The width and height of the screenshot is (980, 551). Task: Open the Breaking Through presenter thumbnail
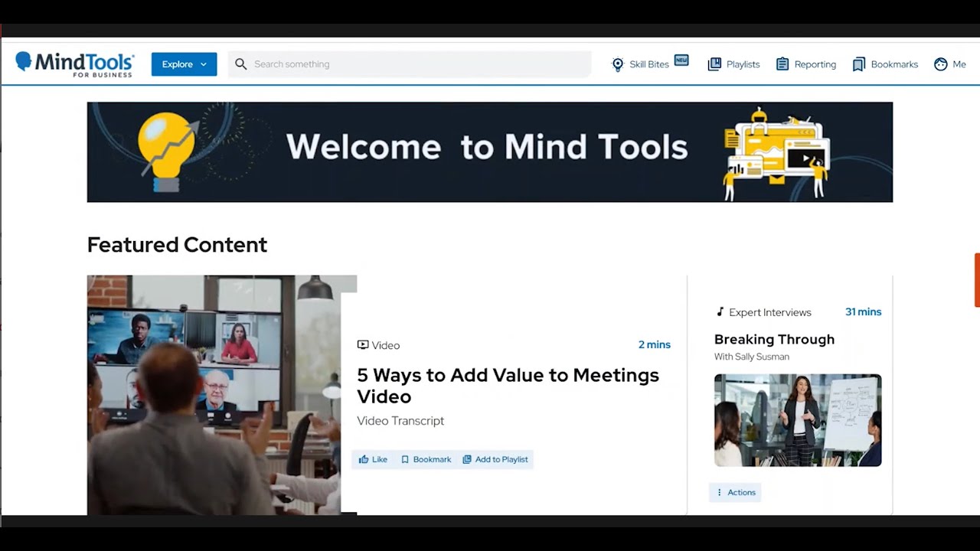pyautogui.click(x=798, y=420)
